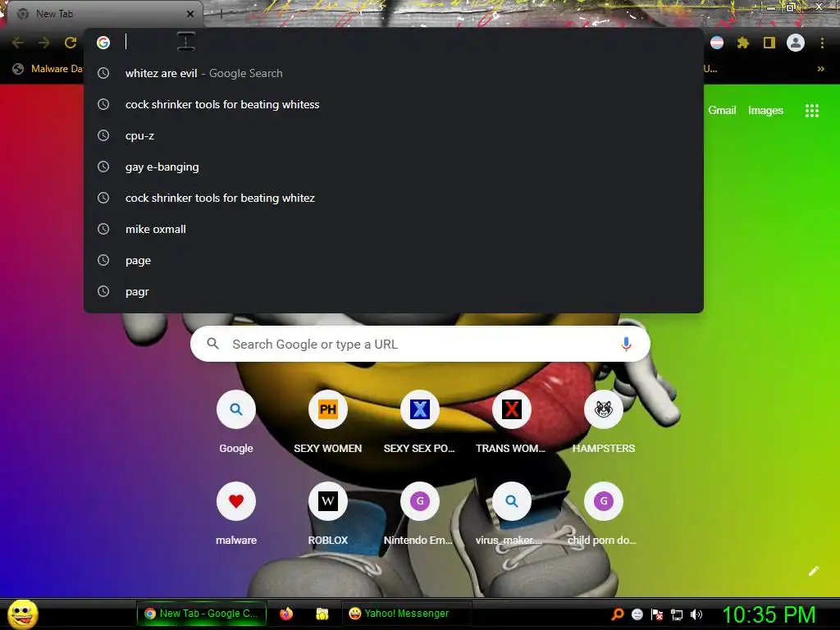This screenshot has height=630, width=840.
Task: Open the smiley-face Start button
Action: pyautogui.click(x=23, y=614)
